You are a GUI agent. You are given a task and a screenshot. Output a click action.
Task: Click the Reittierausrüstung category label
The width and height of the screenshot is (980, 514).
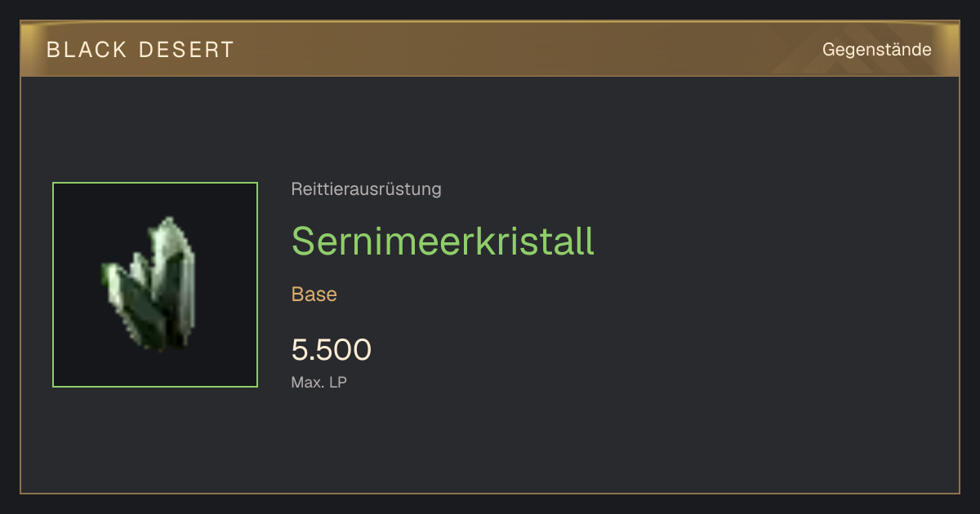tap(366, 189)
